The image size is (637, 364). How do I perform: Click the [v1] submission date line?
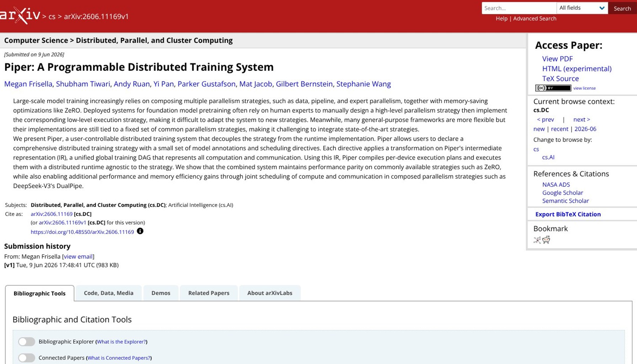pyautogui.click(x=61, y=265)
